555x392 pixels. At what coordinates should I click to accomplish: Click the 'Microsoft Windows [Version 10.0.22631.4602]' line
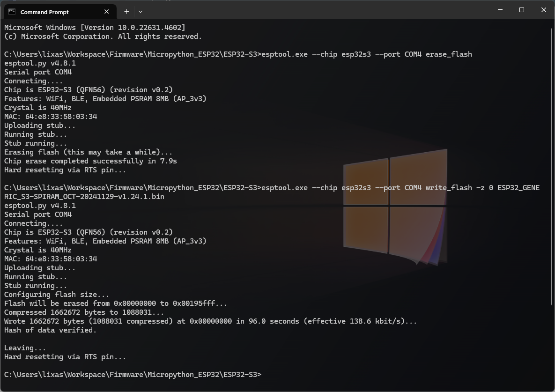tap(95, 28)
